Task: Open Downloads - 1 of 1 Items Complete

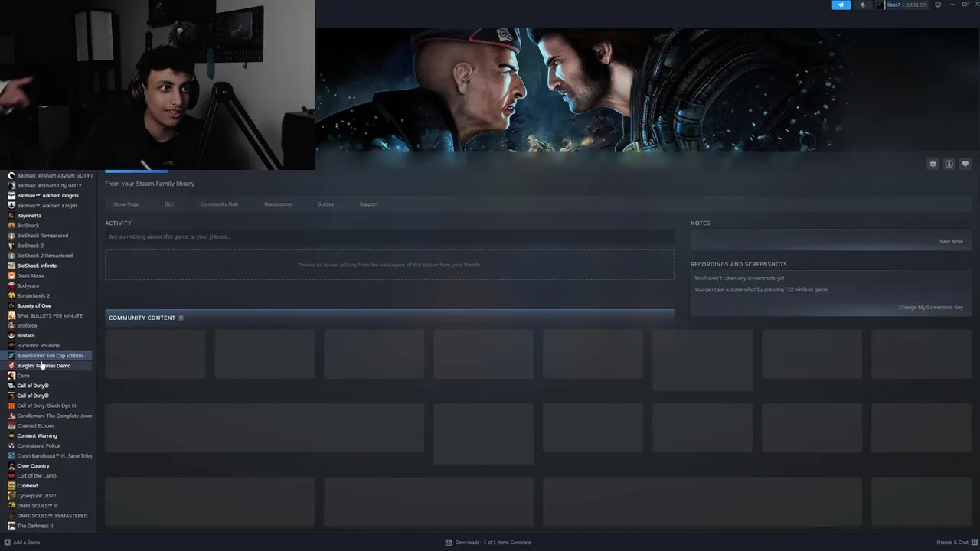Action: point(493,543)
